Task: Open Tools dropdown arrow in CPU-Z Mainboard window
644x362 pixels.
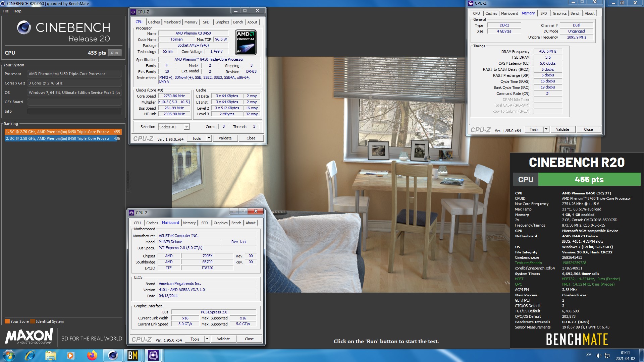Action: click(x=207, y=339)
